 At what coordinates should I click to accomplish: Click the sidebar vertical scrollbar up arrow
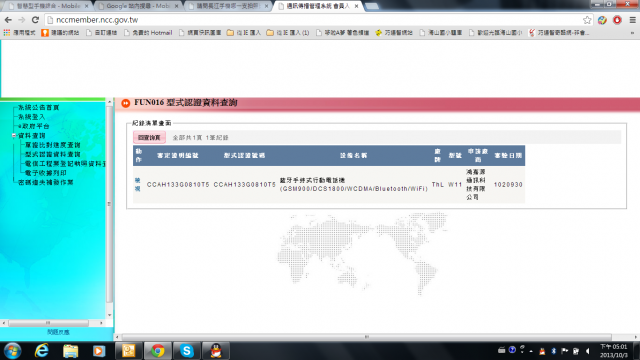point(109,101)
